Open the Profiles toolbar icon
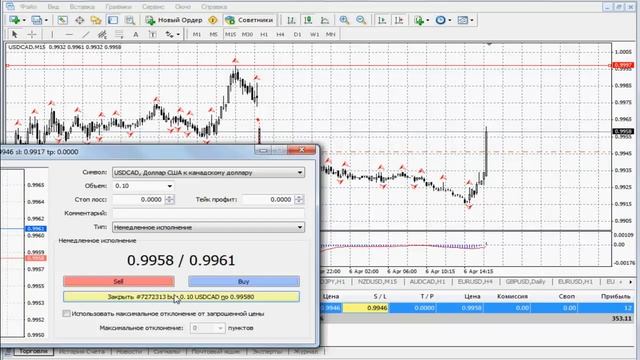 [37, 20]
